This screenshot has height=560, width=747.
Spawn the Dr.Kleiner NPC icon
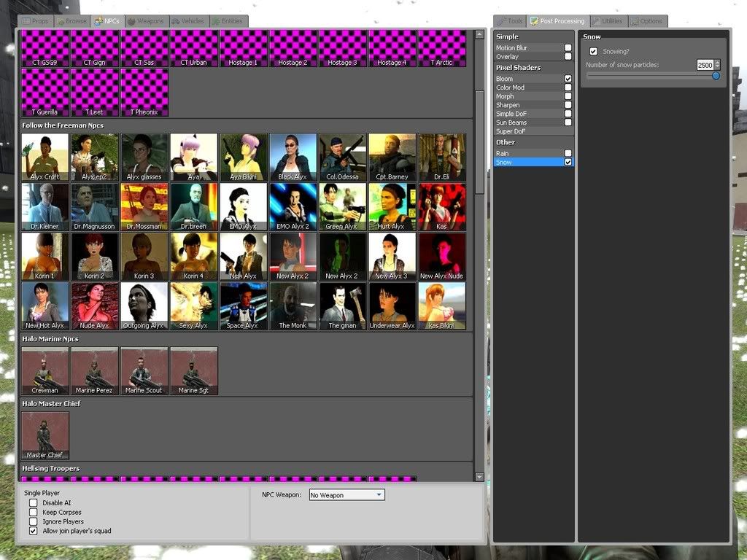(x=45, y=206)
